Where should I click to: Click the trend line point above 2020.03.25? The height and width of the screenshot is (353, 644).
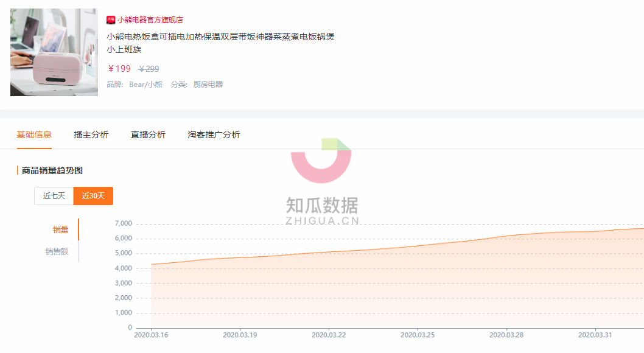[x=418, y=246]
